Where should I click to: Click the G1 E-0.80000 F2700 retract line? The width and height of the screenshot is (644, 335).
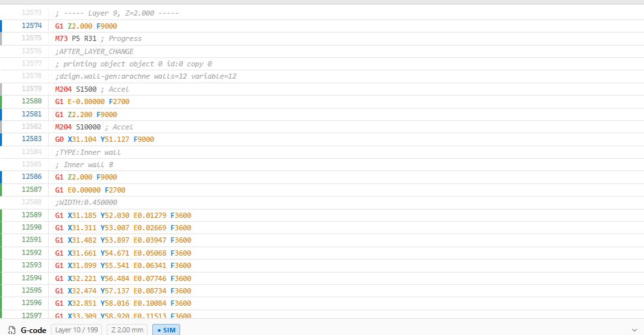coord(92,101)
